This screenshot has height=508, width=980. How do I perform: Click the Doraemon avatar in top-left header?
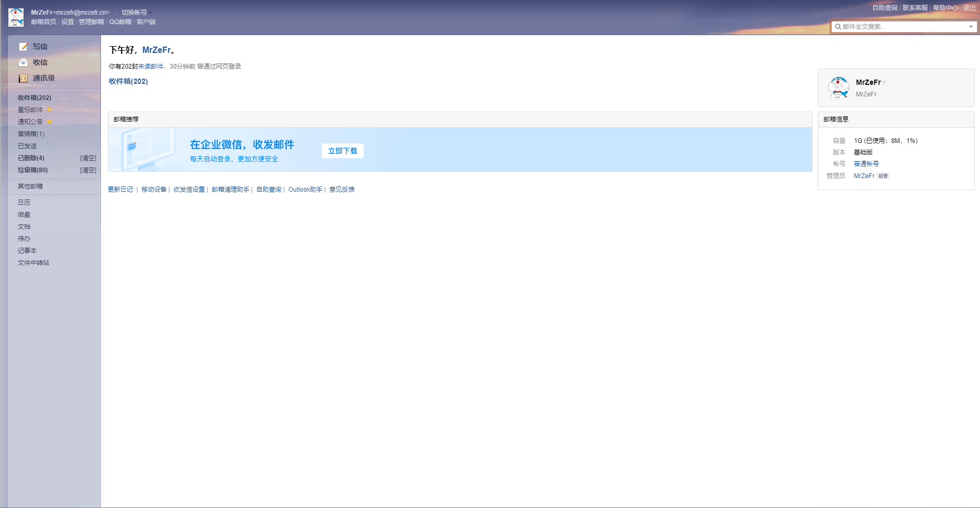pos(16,17)
